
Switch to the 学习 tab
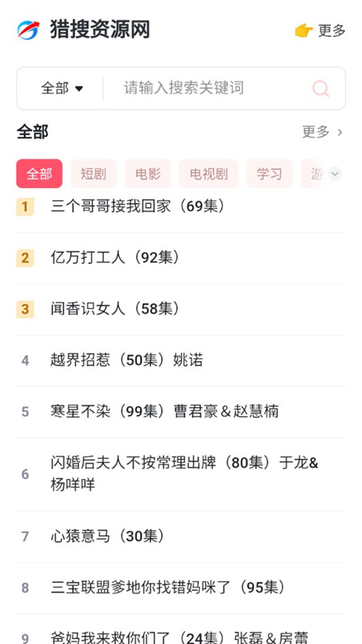[x=269, y=174]
